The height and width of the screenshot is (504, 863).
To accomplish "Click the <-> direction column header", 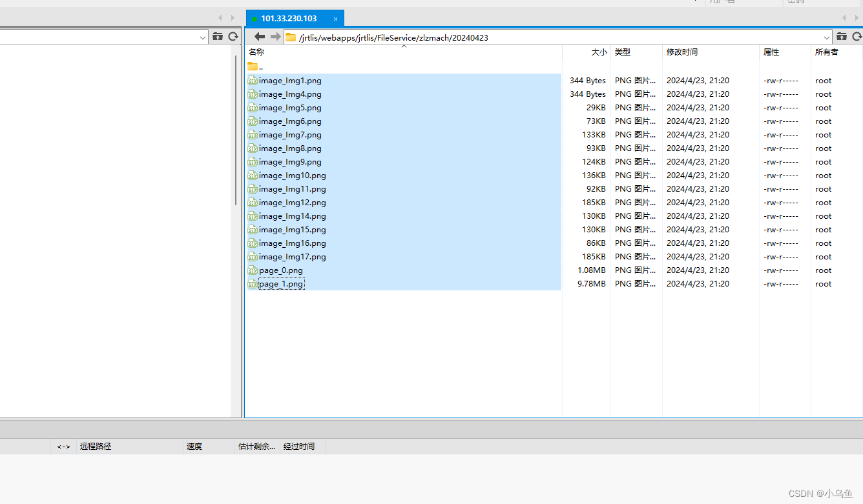I will [x=63, y=447].
